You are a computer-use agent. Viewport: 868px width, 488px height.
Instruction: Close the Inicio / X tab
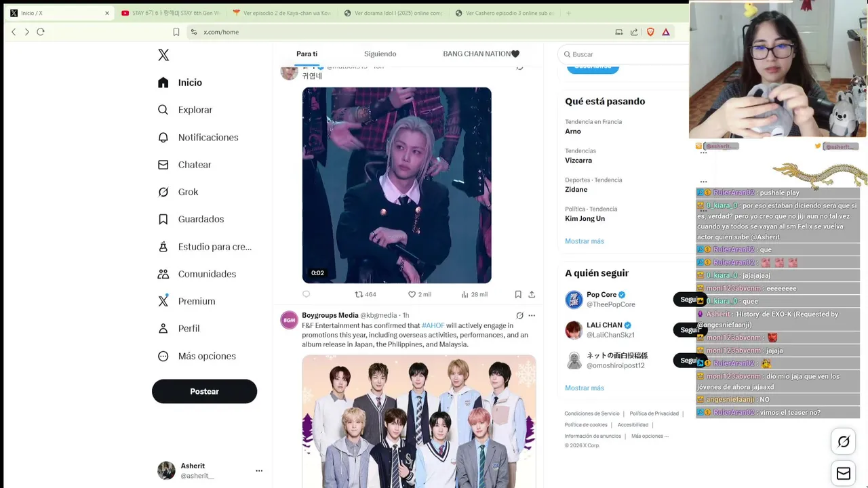(106, 13)
